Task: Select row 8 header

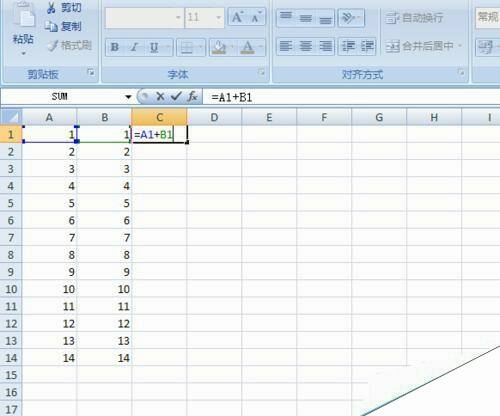Action: (11, 255)
